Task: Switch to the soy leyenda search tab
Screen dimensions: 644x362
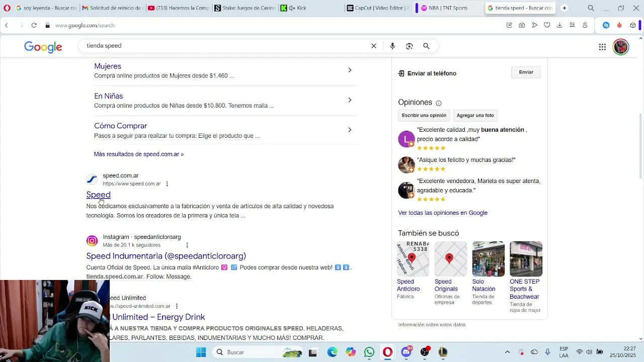Action: [x=46, y=8]
